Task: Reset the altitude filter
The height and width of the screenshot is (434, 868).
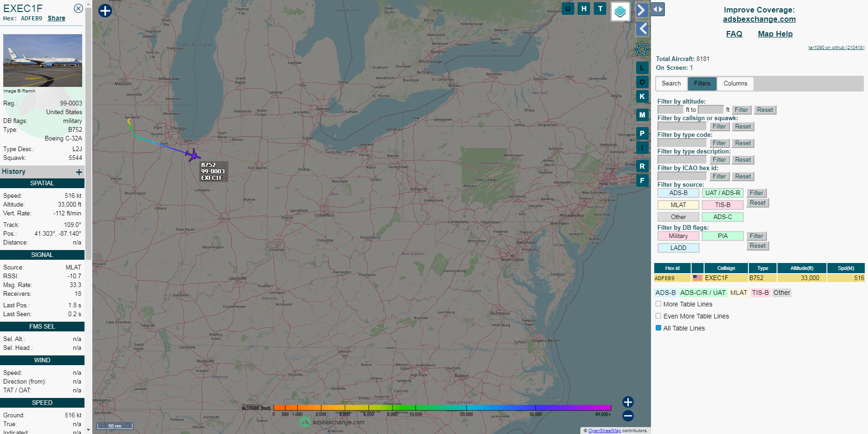Action: (765, 110)
